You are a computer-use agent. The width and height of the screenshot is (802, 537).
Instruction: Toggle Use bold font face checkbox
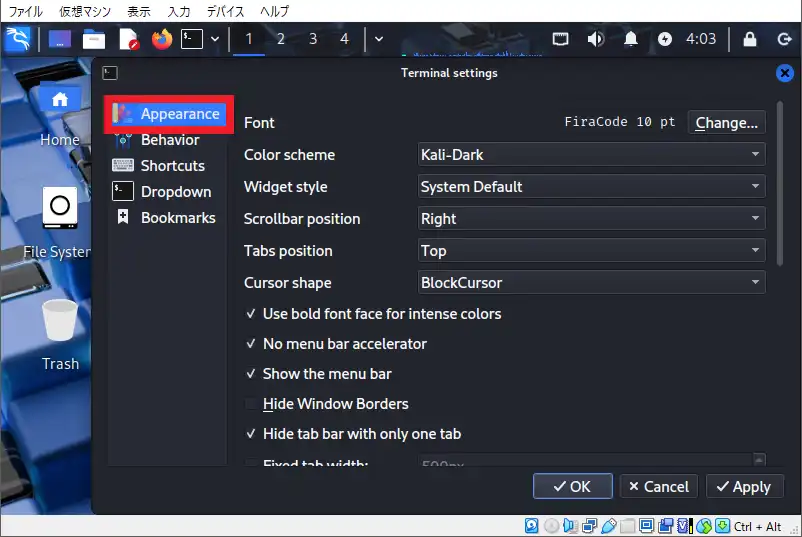point(251,314)
